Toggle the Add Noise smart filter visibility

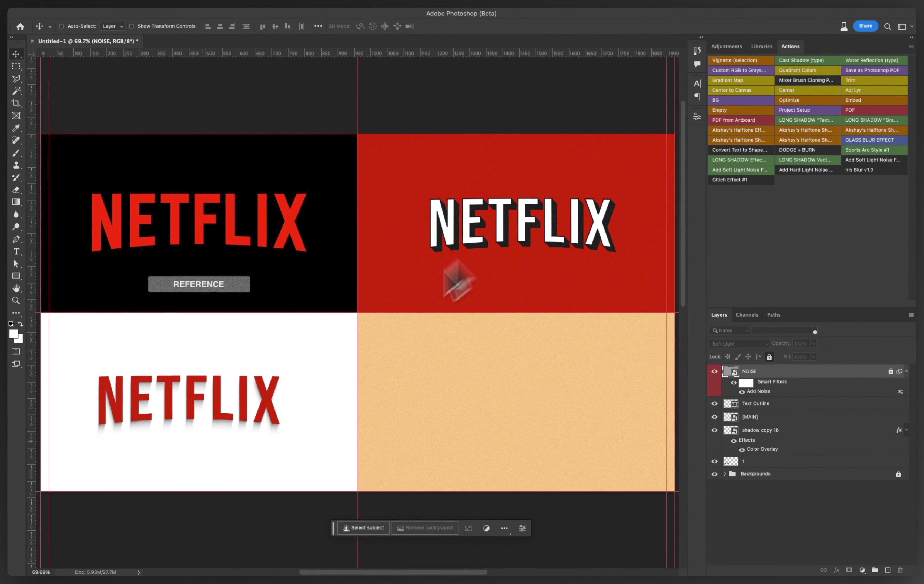point(742,392)
